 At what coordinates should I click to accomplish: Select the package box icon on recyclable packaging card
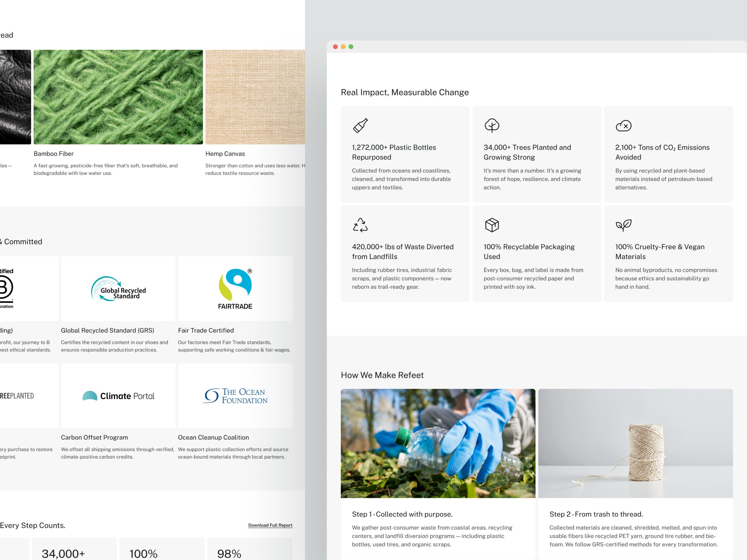click(492, 225)
